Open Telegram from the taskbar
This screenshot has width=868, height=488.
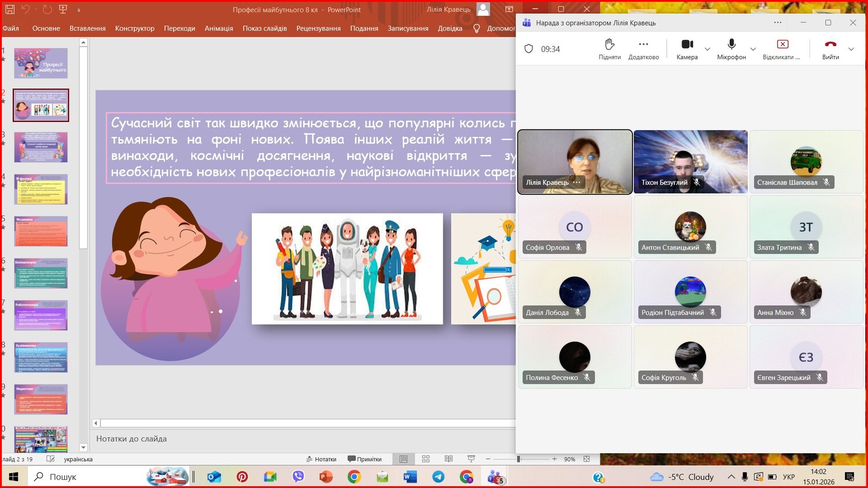point(438,477)
